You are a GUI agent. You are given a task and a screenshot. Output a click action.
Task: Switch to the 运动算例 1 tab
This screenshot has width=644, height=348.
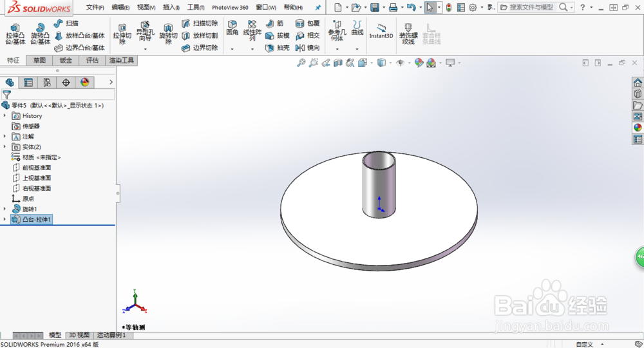[111, 335]
